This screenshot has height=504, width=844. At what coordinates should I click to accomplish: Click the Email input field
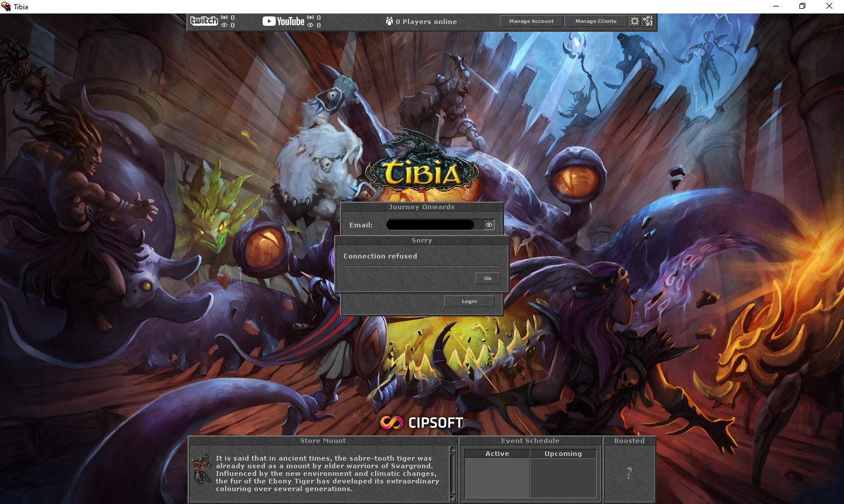[435, 225]
